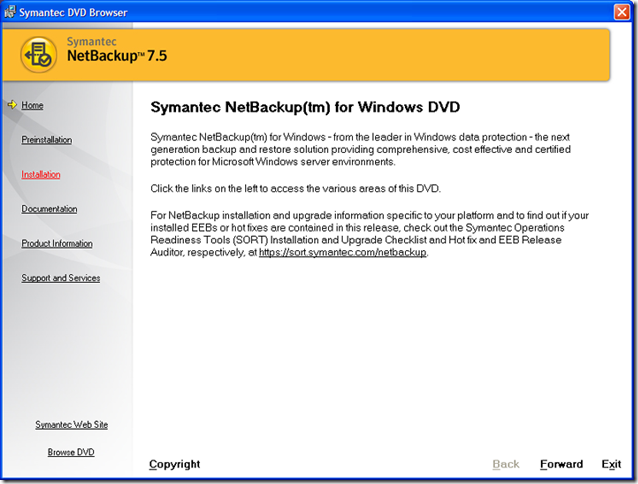Click the Symantec DVD Browser title bar icon
Screen dimensions: 638x484
point(10,12)
